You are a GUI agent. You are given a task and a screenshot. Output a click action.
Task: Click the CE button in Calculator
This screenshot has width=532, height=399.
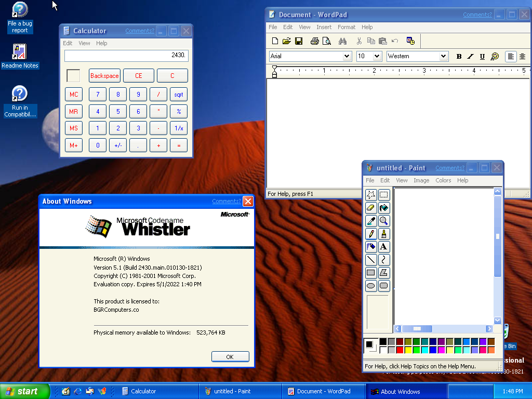pyautogui.click(x=138, y=76)
